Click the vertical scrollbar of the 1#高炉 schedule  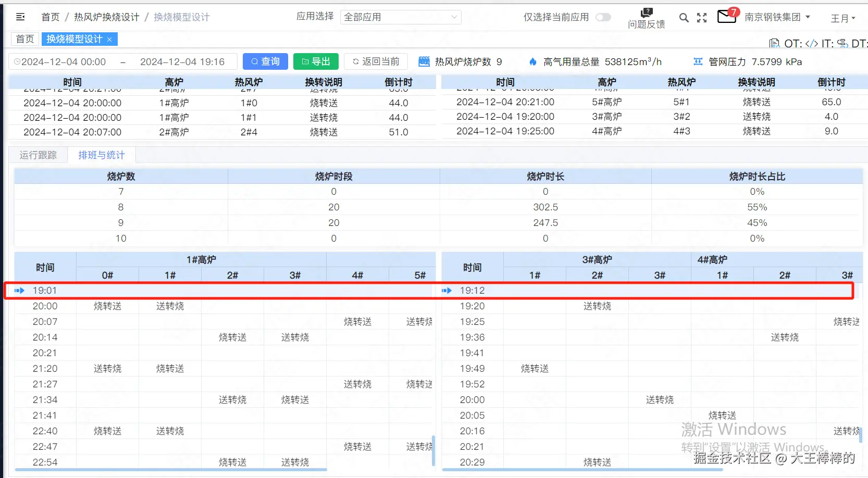point(433,450)
